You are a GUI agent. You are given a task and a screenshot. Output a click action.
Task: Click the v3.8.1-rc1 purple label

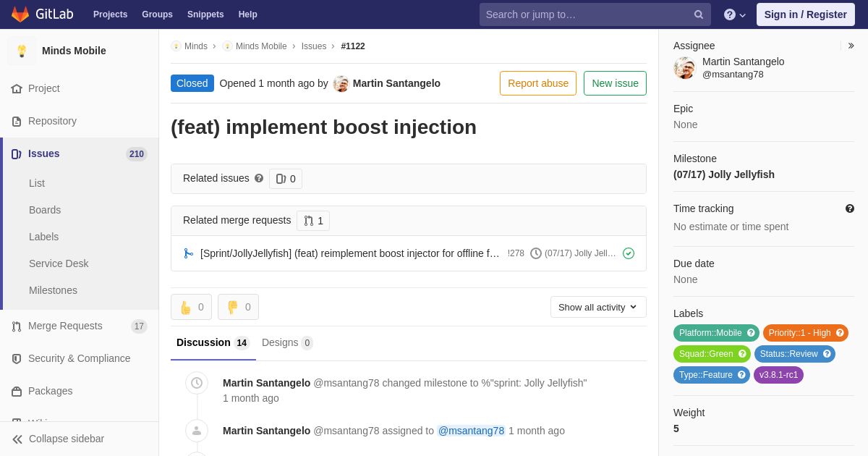[x=778, y=375]
